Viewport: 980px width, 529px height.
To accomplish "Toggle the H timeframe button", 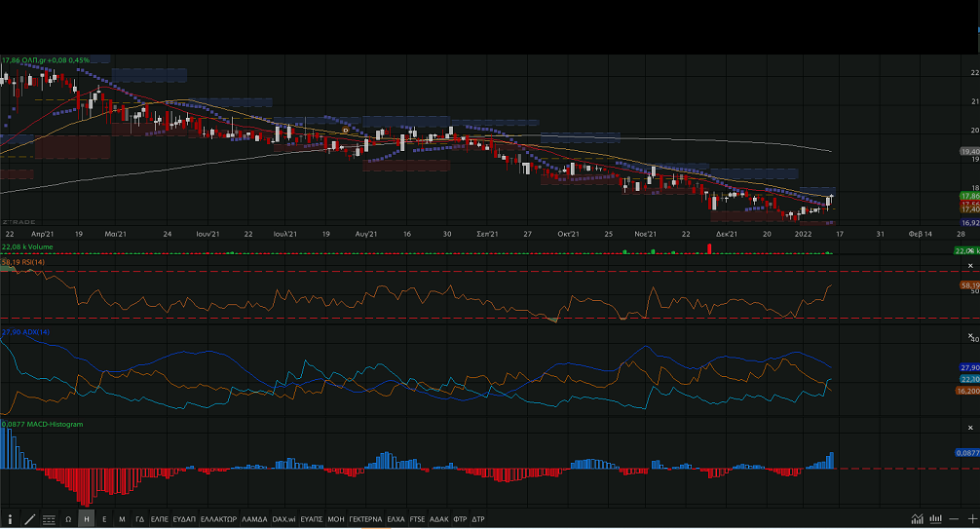I will 87,519.
